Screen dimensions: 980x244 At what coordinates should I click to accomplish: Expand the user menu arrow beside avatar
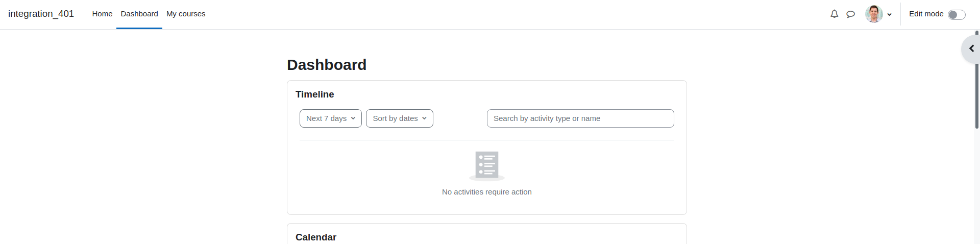pyautogui.click(x=890, y=15)
